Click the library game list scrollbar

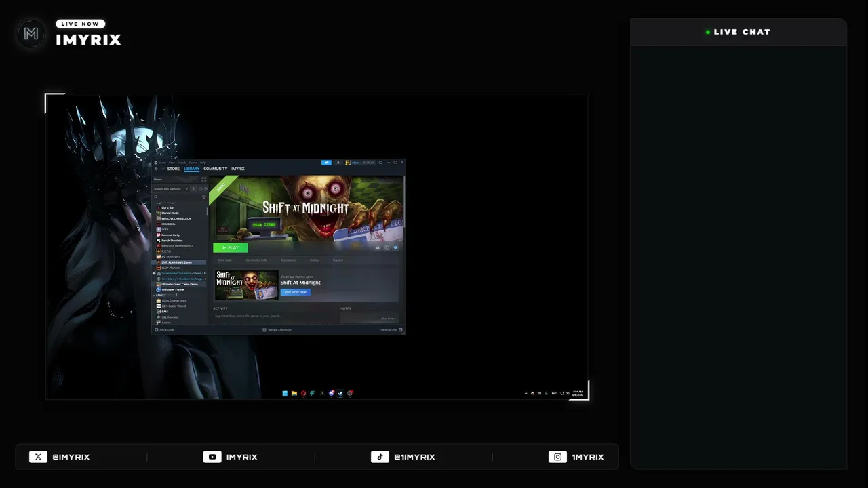pyautogui.click(x=207, y=211)
